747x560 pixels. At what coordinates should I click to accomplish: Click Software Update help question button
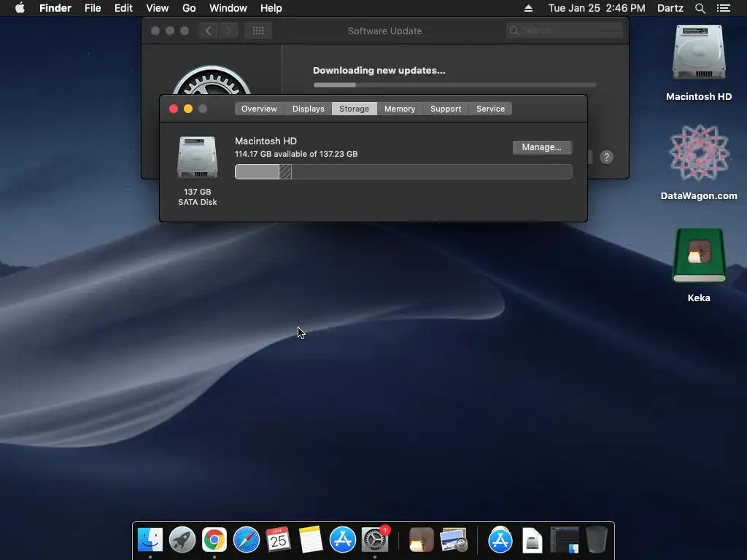pyautogui.click(x=606, y=157)
